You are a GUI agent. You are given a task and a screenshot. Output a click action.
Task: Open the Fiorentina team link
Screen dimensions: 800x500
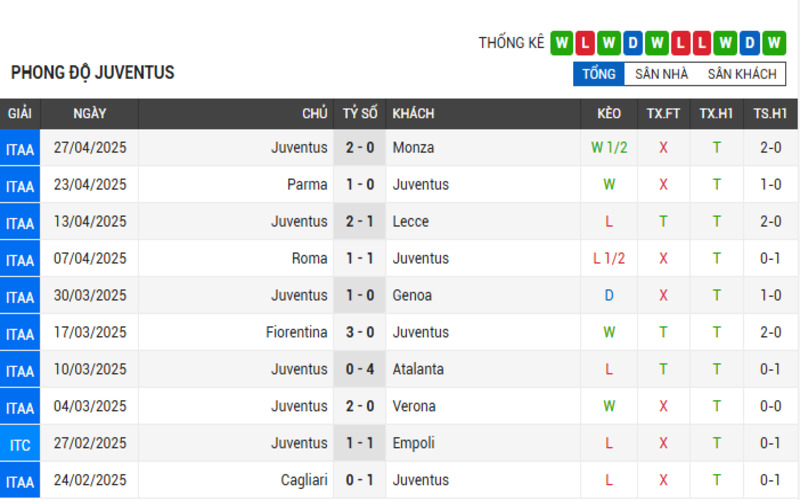click(x=296, y=333)
